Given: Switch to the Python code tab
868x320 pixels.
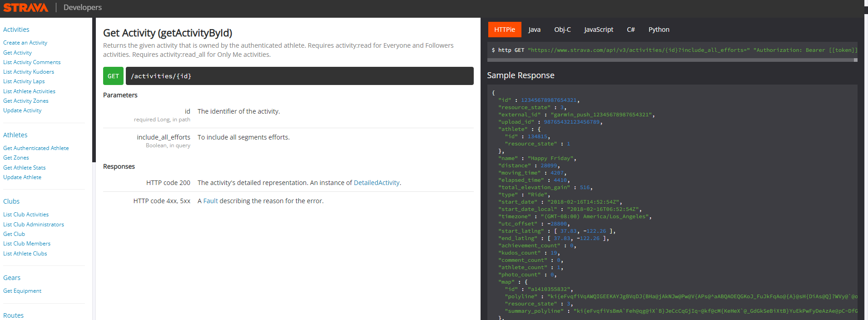Looking at the screenshot, I should pyautogui.click(x=659, y=30).
